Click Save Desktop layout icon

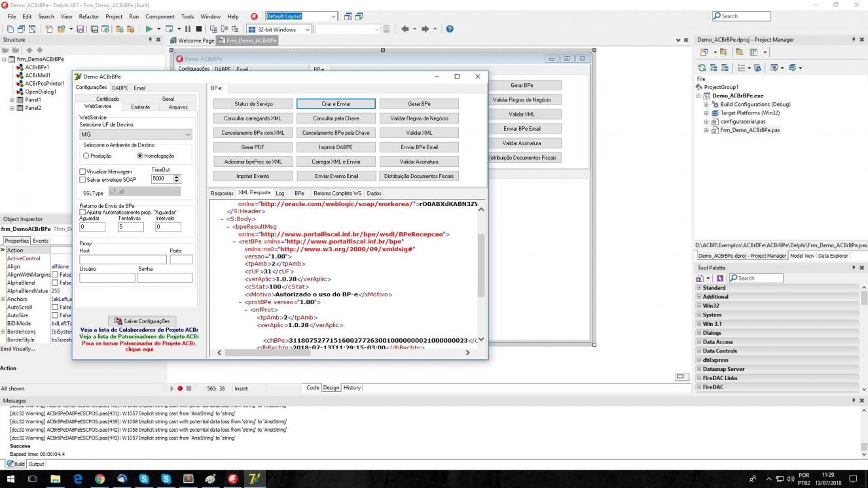tap(348, 16)
